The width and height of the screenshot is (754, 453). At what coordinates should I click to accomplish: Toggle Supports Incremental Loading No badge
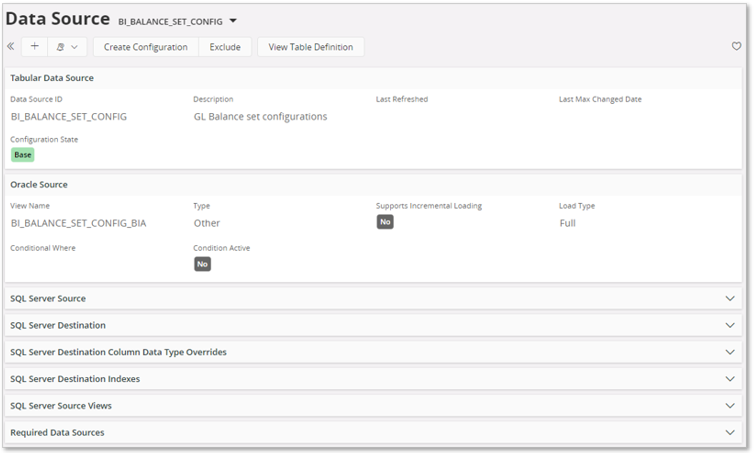[385, 222]
